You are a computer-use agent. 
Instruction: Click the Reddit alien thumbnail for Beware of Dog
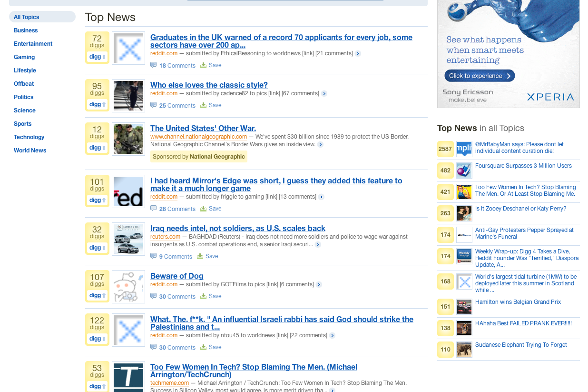[x=128, y=287]
